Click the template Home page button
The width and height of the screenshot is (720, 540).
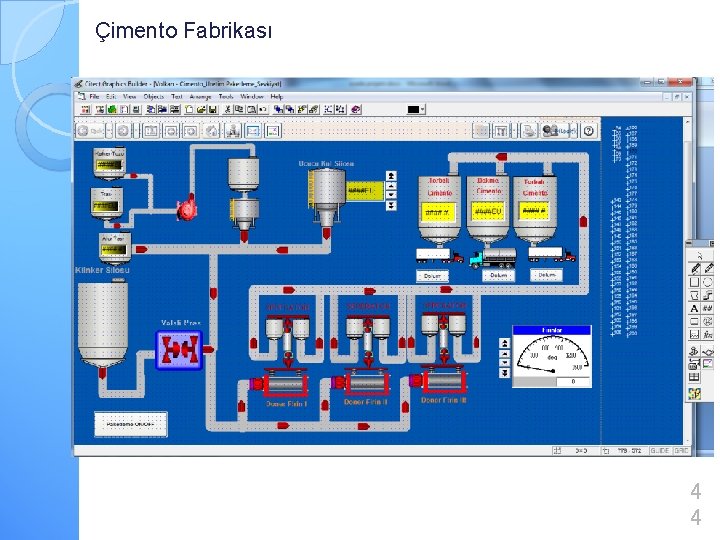tap(212, 131)
